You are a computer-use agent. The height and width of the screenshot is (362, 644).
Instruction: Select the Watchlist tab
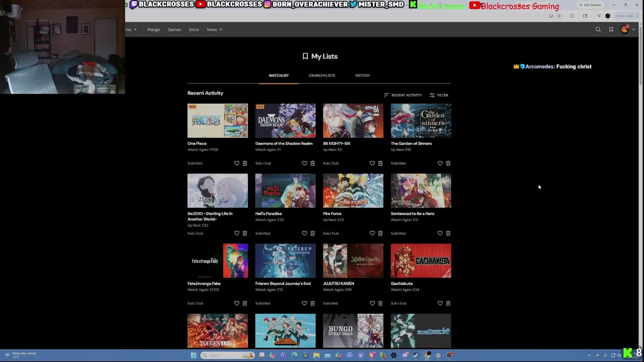[279, 75]
